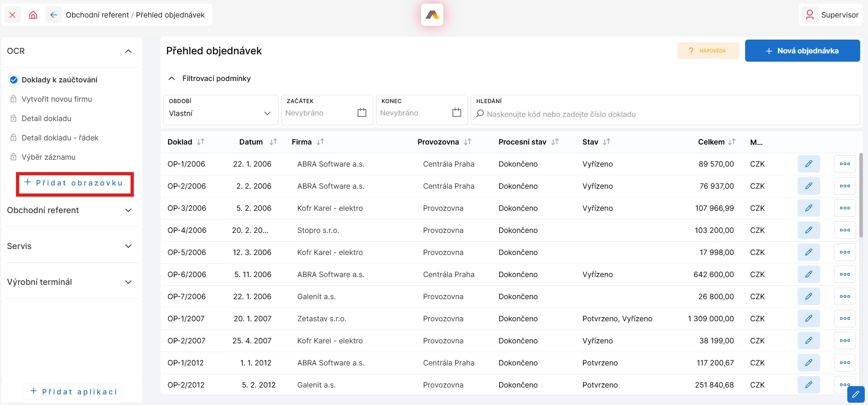This screenshot has width=868, height=405.
Task: Click the floating edit pencil in bottom corner
Action: tap(856, 394)
